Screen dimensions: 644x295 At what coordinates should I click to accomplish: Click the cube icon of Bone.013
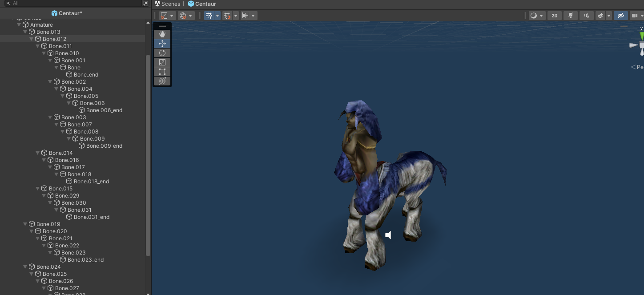(x=32, y=32)
